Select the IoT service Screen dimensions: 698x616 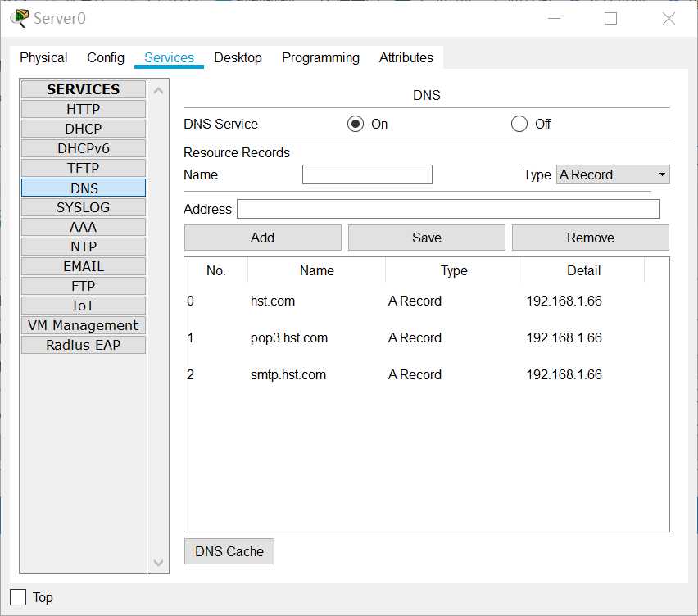[84, 306]
